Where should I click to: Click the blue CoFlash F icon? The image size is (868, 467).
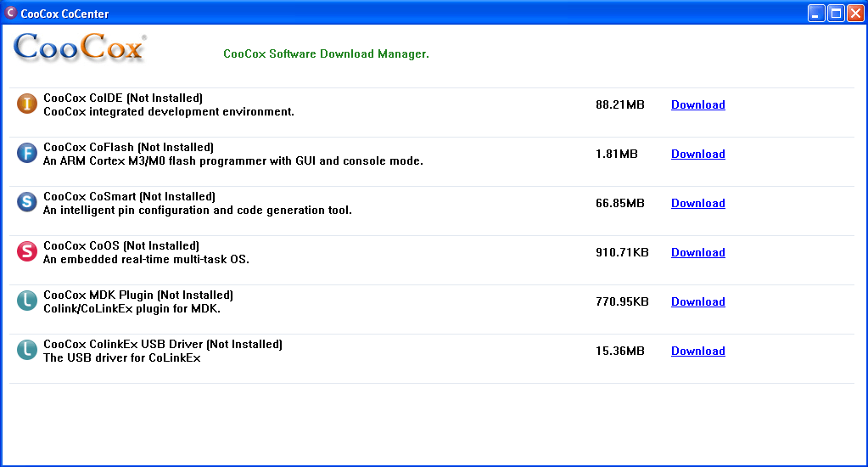[x=26, y=153]
